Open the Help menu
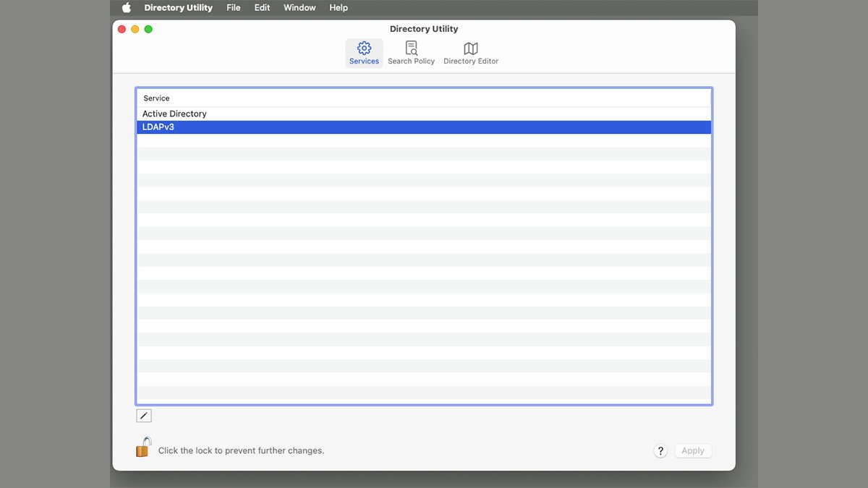This screenshot has height=488, width=868. pyautogui.click(x=339, y=8)
